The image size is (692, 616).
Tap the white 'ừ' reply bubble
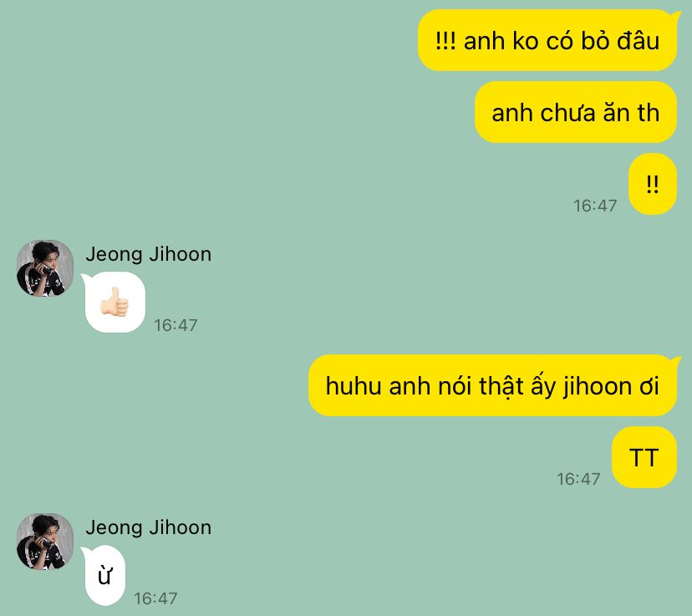click(x=104, y=575)
